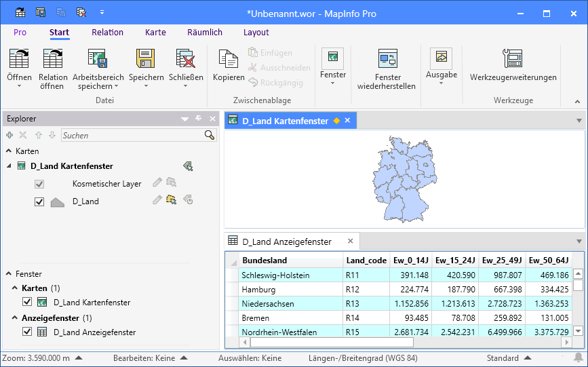Click selectable icon on Kosmetischer Layer

click(172, 182)
